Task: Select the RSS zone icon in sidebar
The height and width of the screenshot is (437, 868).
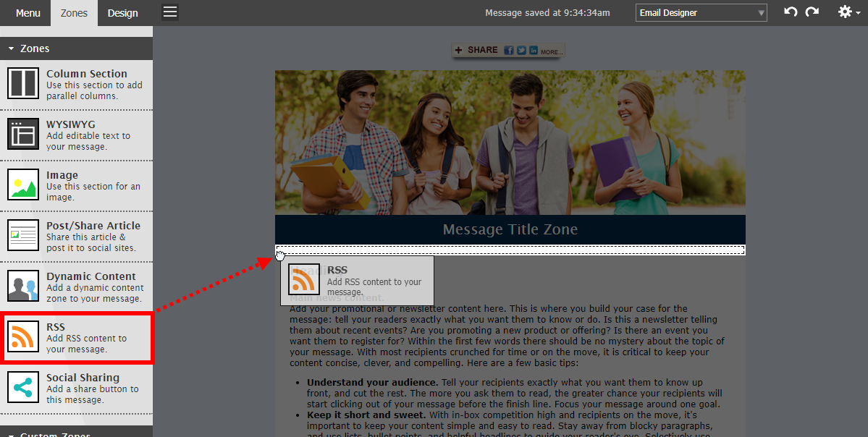Action: [23, 336]
